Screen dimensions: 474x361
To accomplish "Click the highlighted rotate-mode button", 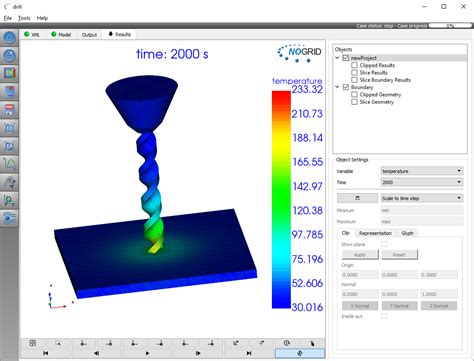I will tap(299, 353).
